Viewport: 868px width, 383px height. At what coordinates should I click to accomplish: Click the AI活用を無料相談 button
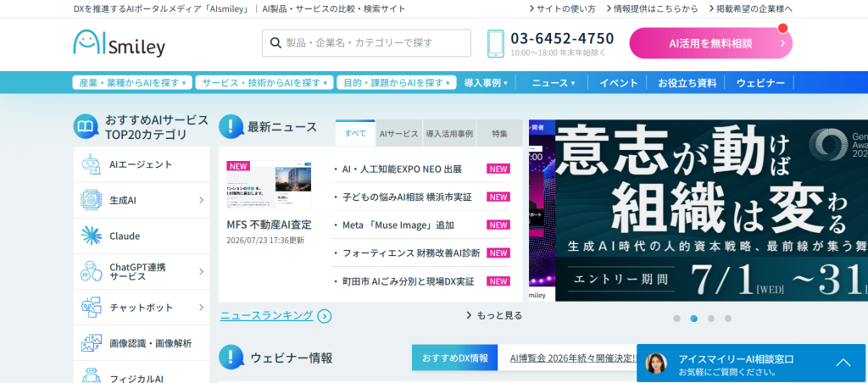click(x=711, y=43)
